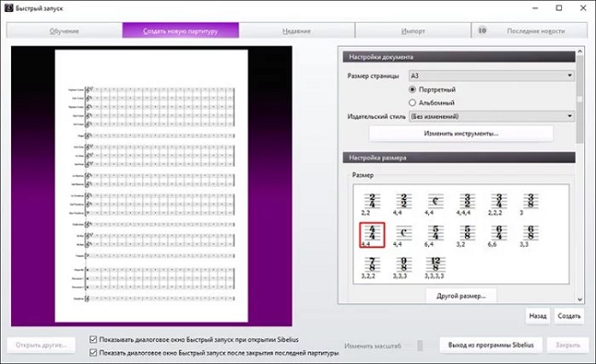
Task: Click the score preview page thumbnail
Action: (151, 186)
